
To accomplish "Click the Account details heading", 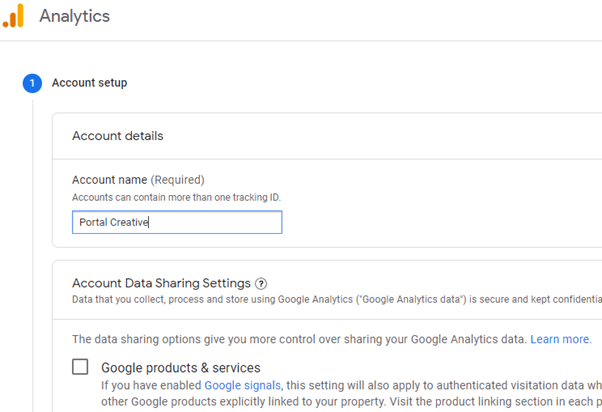I will click(118, 136).
